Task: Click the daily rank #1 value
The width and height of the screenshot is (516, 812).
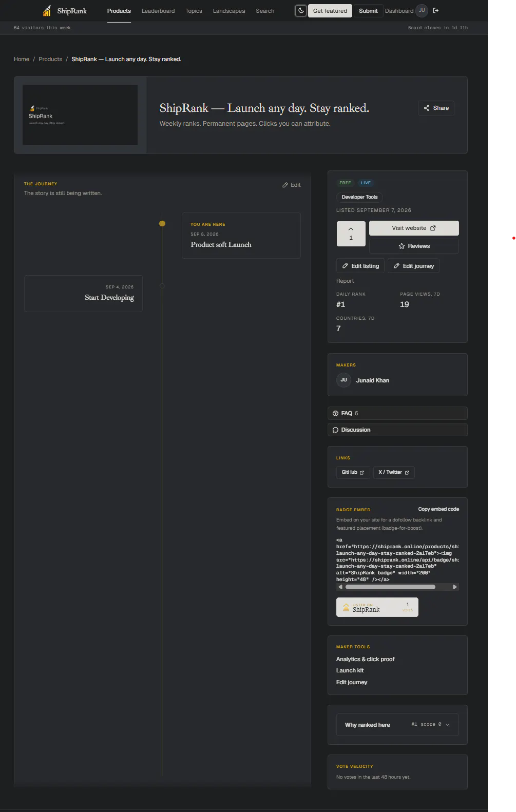Action: (340, 304)
